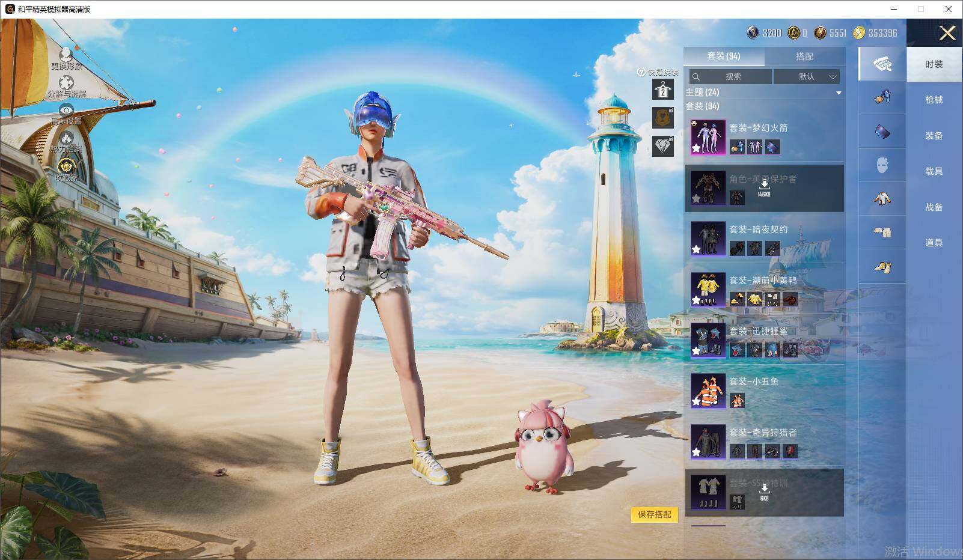The image size is (963, 560).
Task: Select the 套装-奇异狩猎者 outfit thumbnail
Action: coord(708,442)
